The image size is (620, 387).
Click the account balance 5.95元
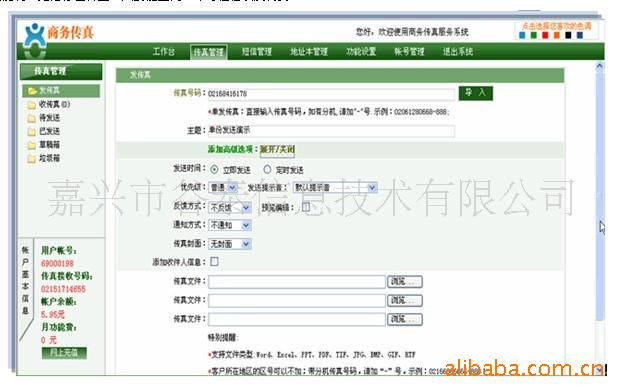pos(53,315)
